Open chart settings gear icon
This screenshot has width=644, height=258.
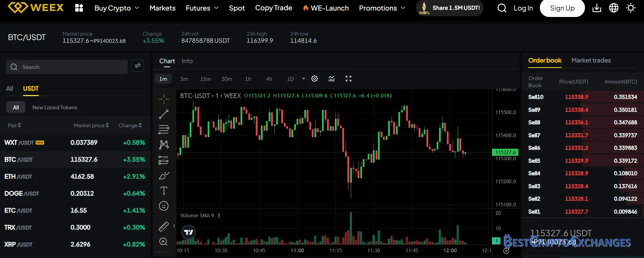(315, 79)
